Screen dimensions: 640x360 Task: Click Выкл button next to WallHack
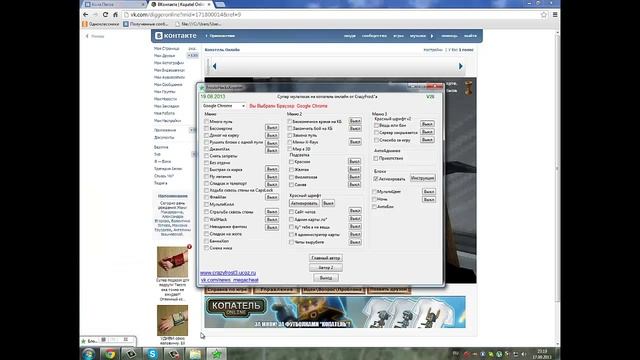pos(272,220)
